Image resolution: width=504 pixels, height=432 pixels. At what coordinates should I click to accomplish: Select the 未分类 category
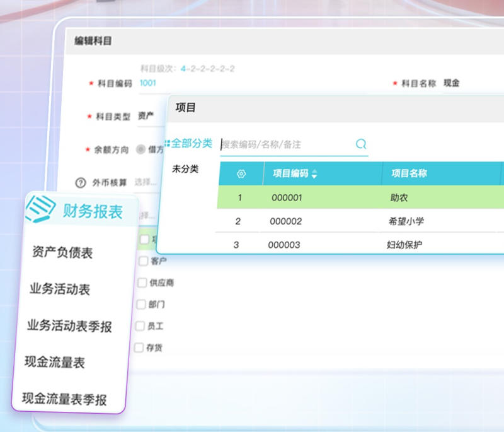click(185, 169)
